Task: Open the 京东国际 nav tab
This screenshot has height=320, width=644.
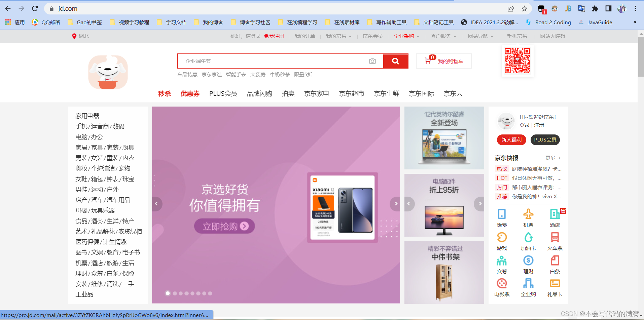Action: coord(422,93)
